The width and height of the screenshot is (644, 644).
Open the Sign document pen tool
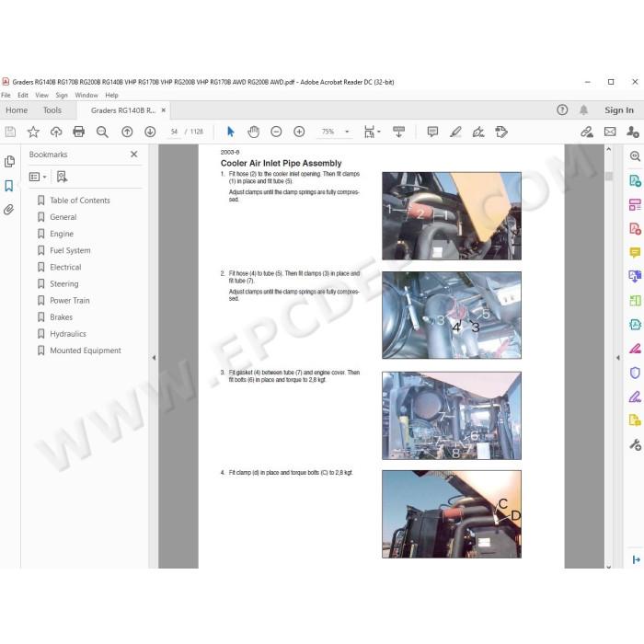click(478, 132)
